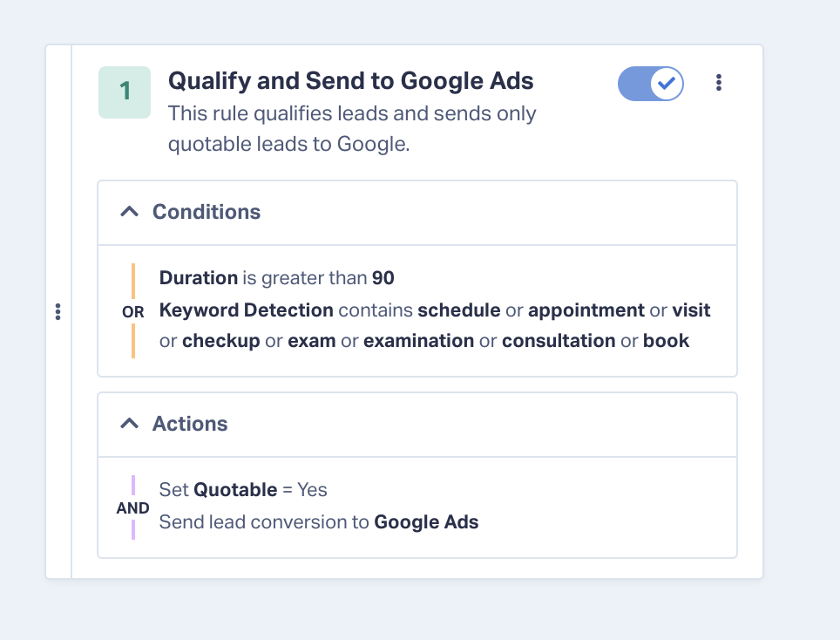The height and width of the screenshot is (640, 840).
Task: Toggle the rule's enabled switch off
Action: pos(650,84)
